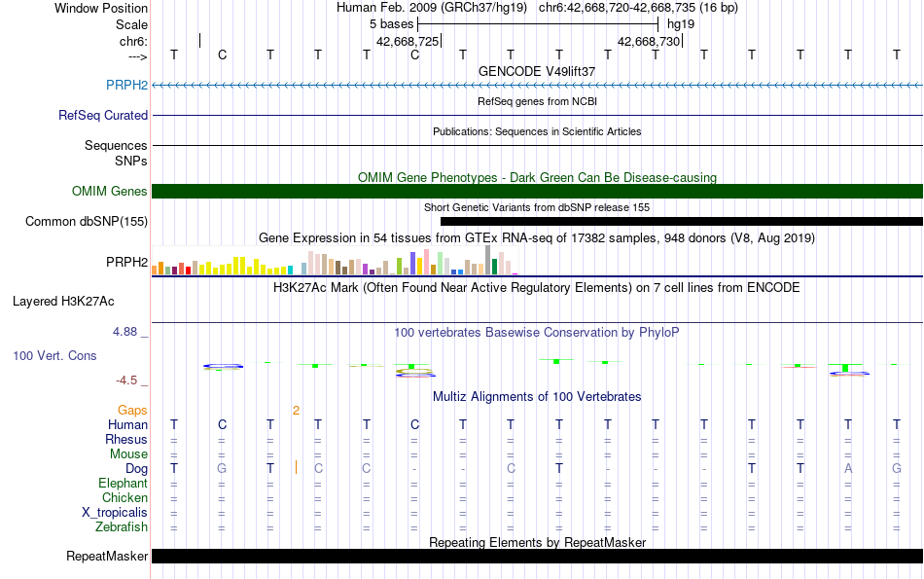924x579 pixels.
Task: Click the RefSeq genes from NCBI title
Action: [537, 101]
